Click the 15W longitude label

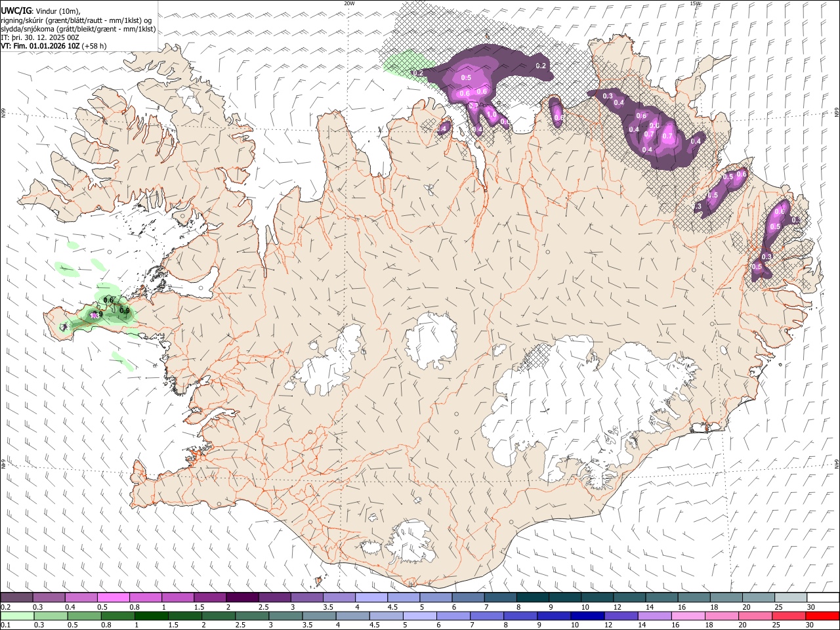(x=695, y=3)
